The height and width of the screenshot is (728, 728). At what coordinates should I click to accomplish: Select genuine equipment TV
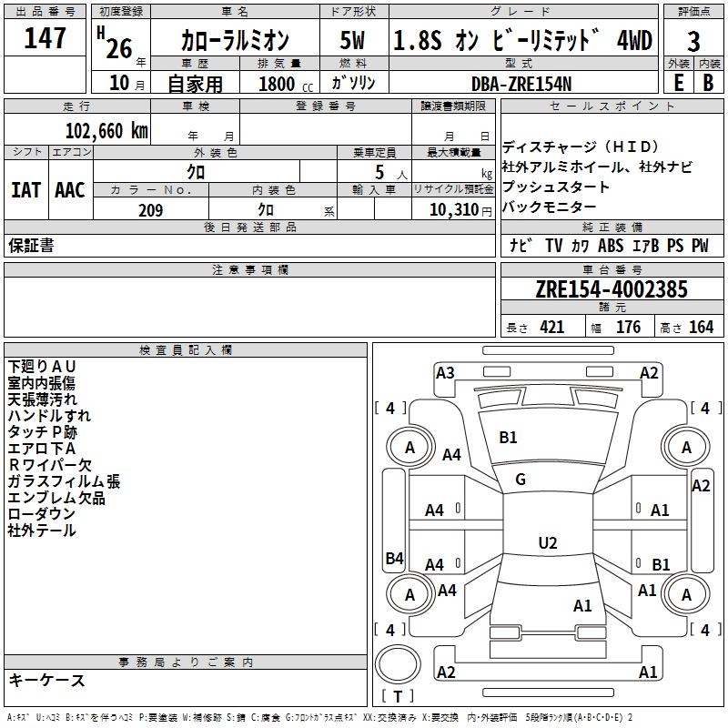click(554, 245)
